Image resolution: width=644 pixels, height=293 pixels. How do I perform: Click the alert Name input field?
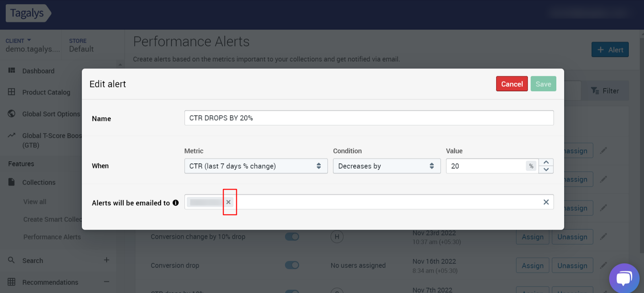click(369, 118)
